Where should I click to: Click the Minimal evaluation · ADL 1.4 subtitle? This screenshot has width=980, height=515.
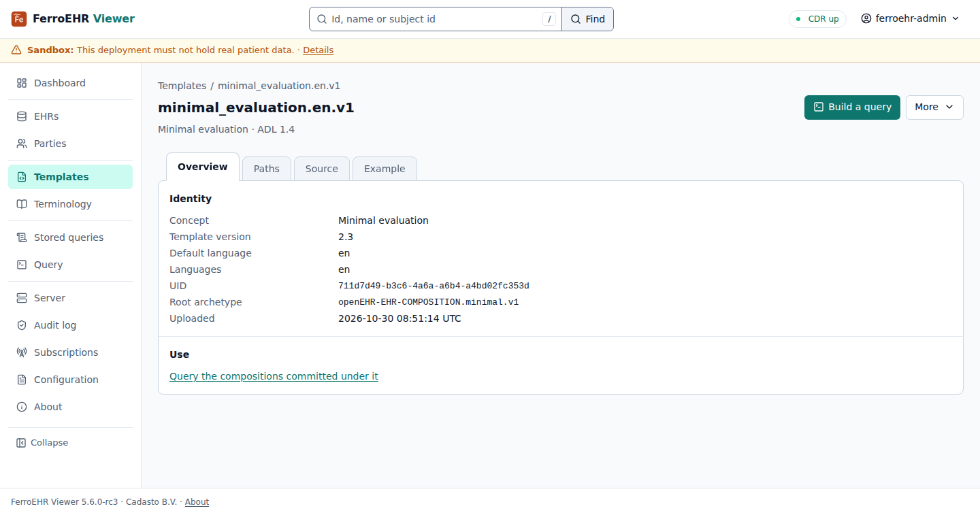(226, 129)
